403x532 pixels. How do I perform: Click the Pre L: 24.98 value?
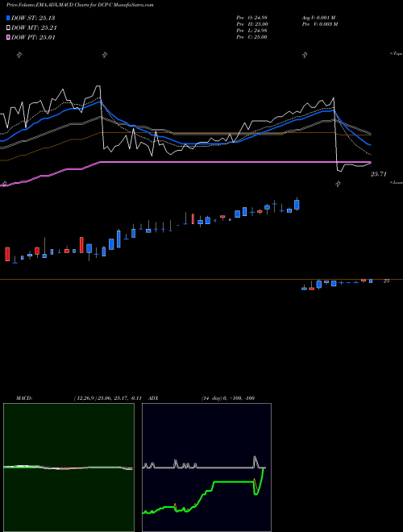coord(252,31)
